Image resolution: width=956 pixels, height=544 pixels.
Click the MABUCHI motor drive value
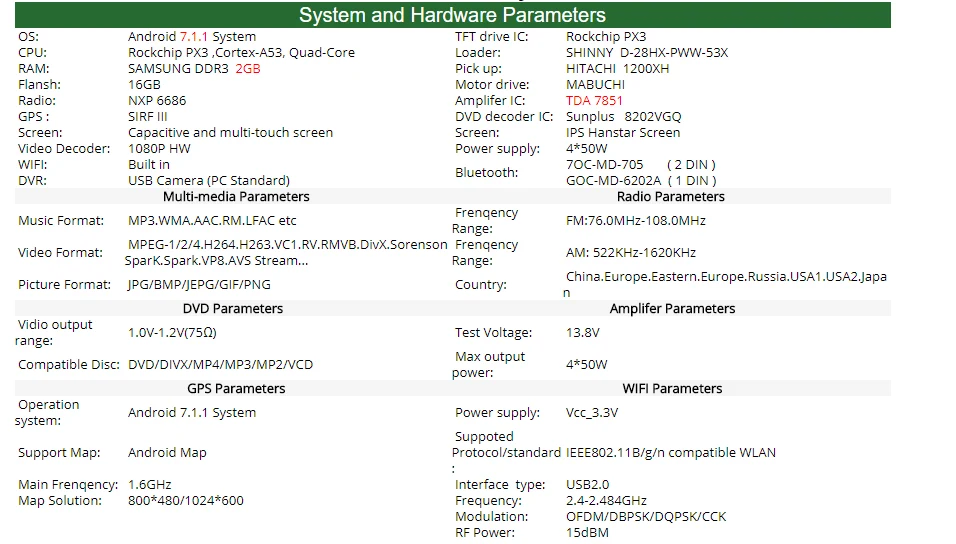pyautogui.click(x=595, y=84)
